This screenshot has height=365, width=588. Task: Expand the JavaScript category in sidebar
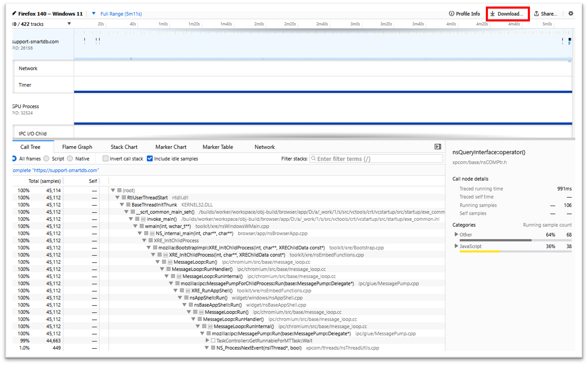pyautogui.click(x=456, y=246)
